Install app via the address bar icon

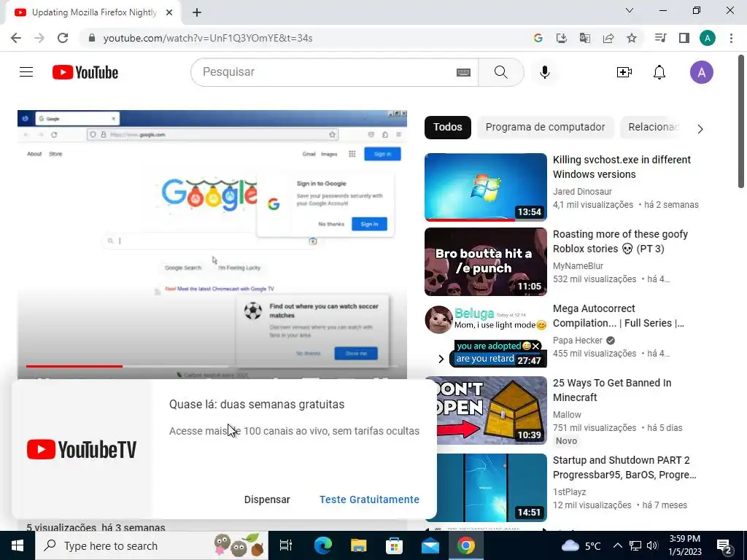click(x=562, y=38)
